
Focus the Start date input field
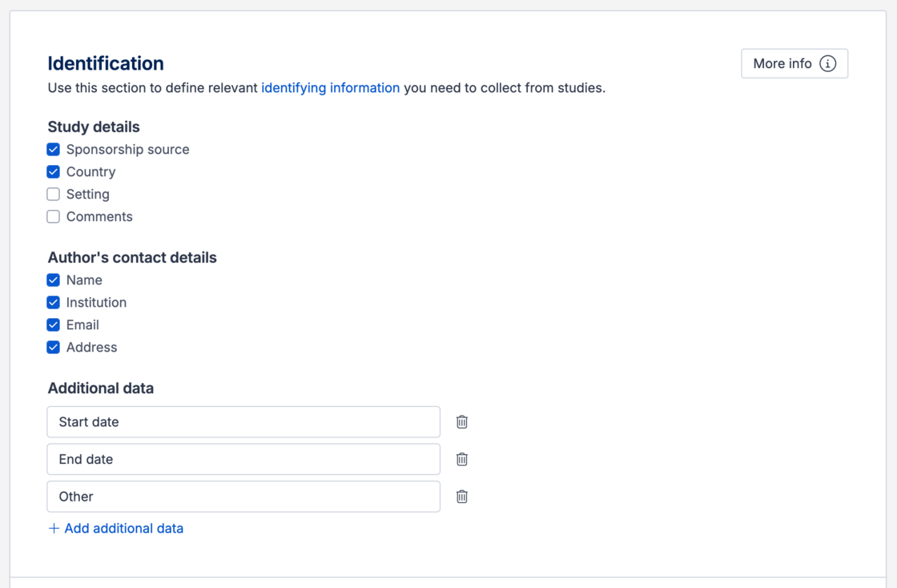tap(243, 422)
